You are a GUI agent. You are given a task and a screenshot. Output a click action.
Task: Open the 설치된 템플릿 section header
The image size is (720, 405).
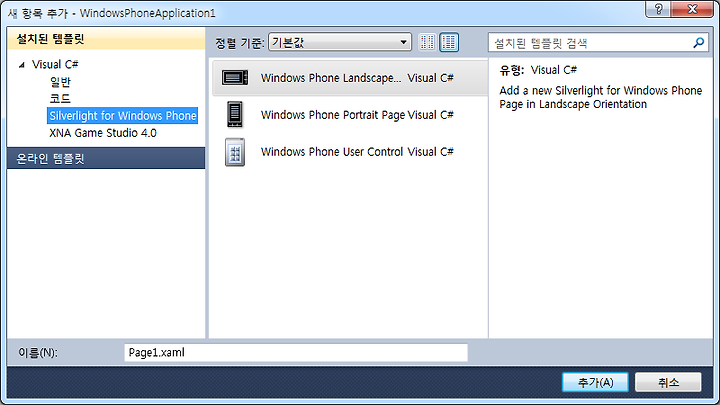[x=106, y=39]
